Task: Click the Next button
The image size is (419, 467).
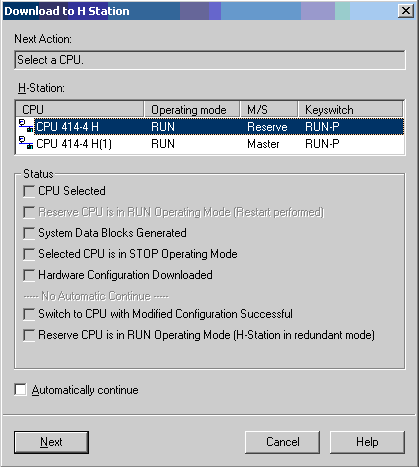Action: click(x=51, y=442)
